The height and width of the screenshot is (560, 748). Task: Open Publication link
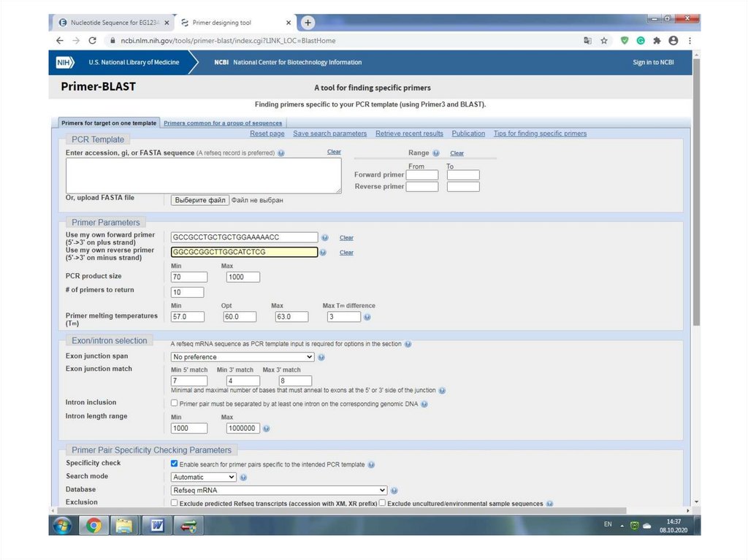click(x=468, y=134)
